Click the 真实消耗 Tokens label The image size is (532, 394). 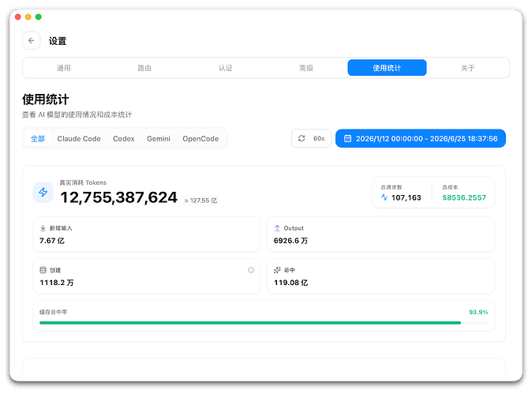click(x=83, y=182)
